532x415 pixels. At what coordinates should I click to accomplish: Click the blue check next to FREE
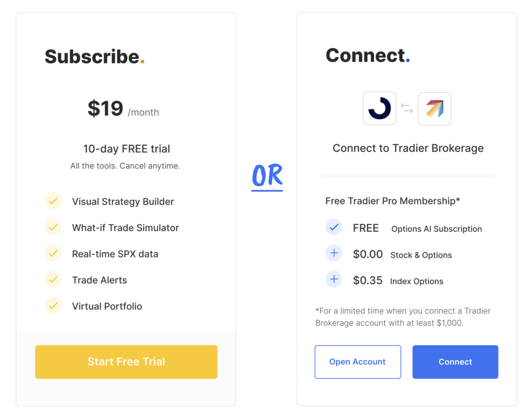[334, 227]
